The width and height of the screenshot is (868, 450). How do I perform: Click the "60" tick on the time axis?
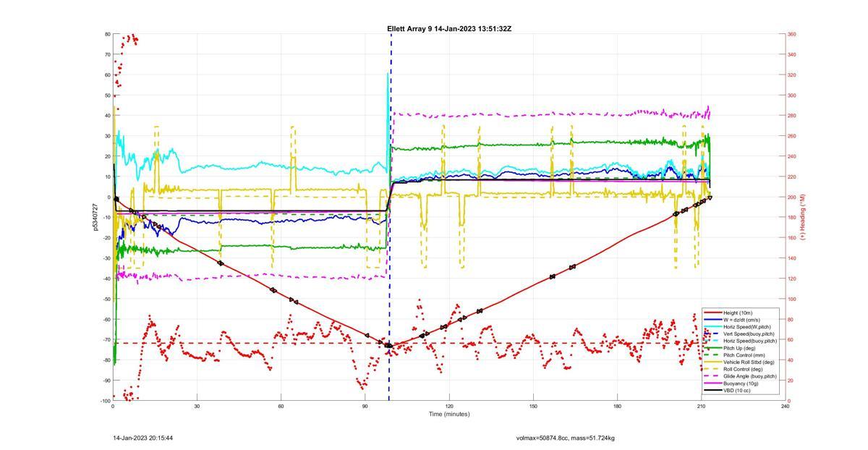281,407
